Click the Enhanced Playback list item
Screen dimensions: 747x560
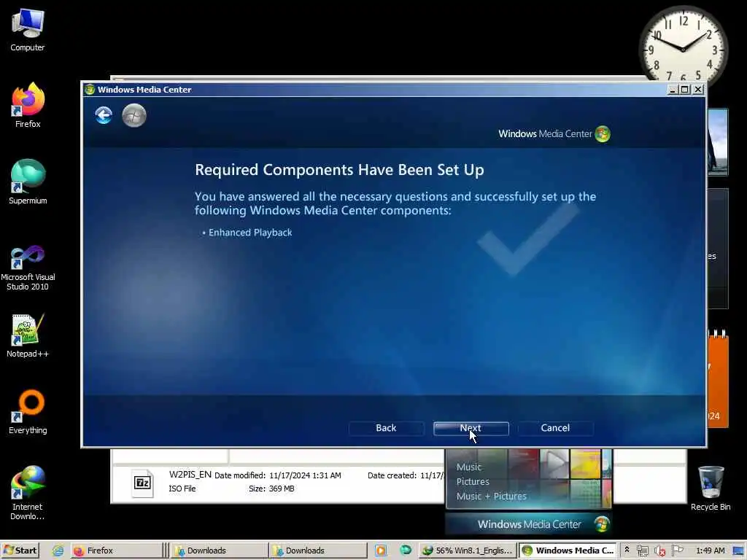[250, 233]
